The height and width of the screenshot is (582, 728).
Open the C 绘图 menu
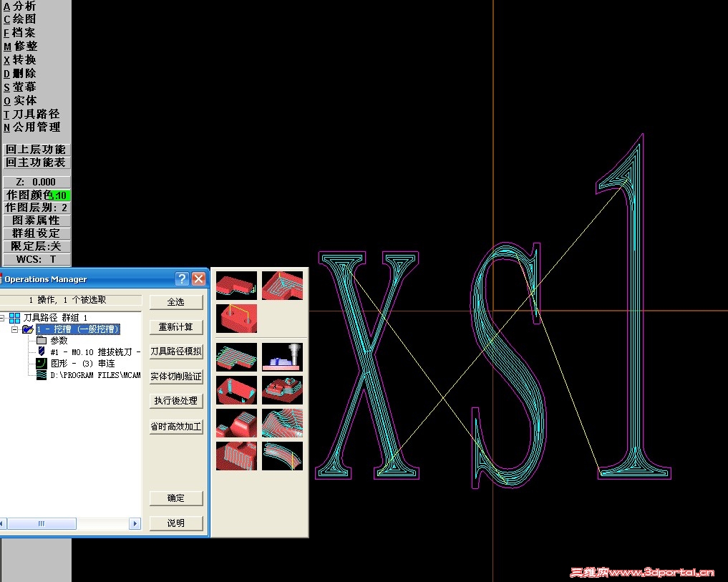point(19,19)
